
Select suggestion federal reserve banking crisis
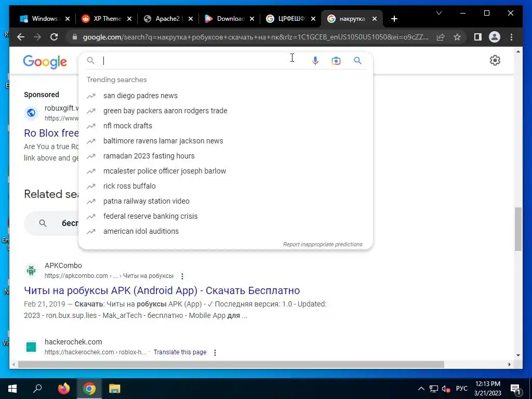[225, 216]
